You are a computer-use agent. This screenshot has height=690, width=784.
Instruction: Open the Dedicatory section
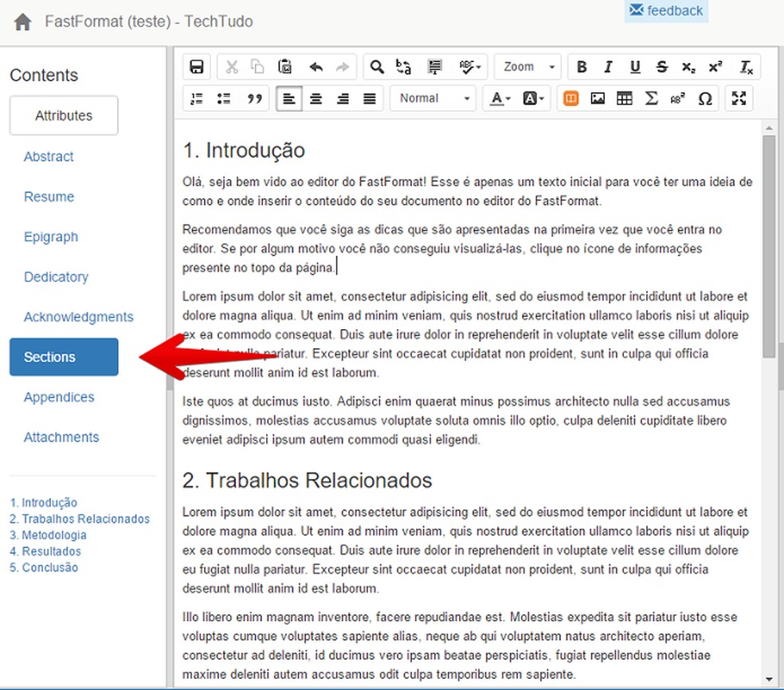click(56, 277)
